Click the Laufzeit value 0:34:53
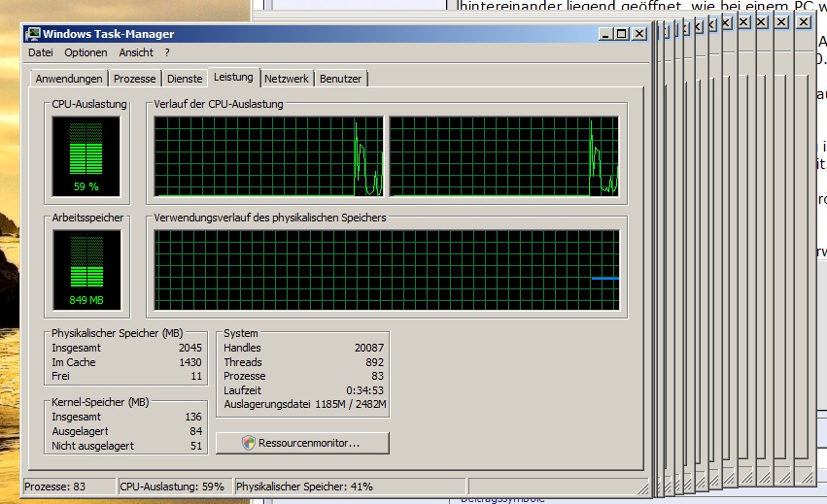Image resolution: width=827 pixels, height=504 pixels. [365, 390]
